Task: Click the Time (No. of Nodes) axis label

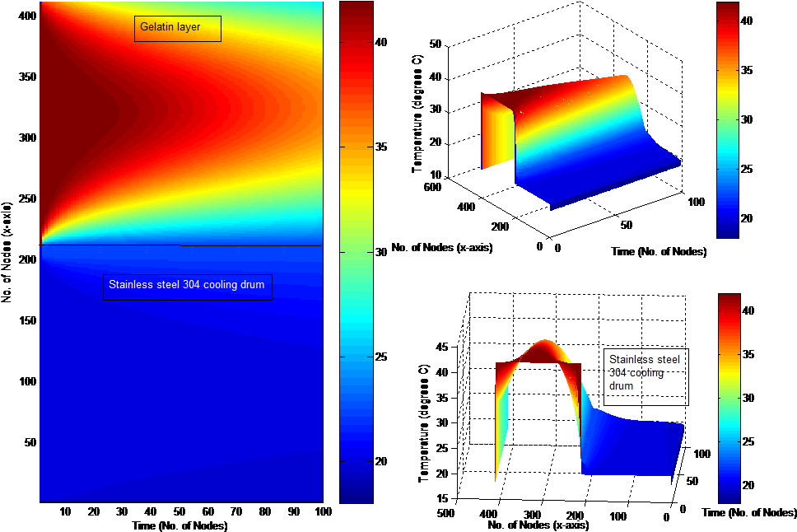Action: coord(179,524)
